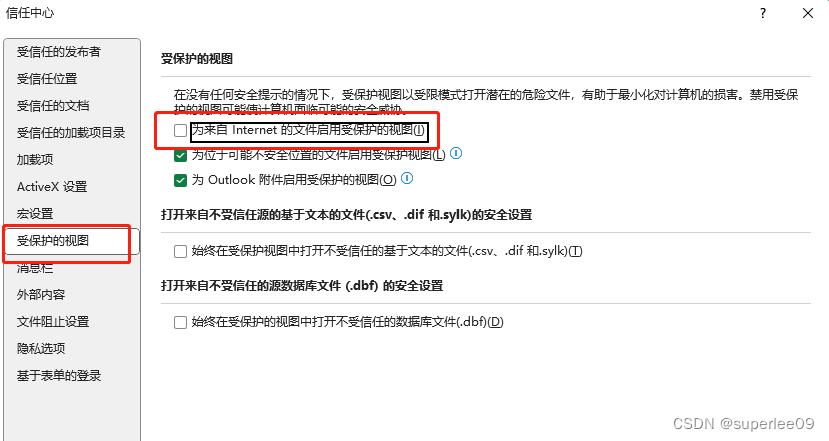
Task: Select 加载项 in the sidebar
Action: [35, 160]
